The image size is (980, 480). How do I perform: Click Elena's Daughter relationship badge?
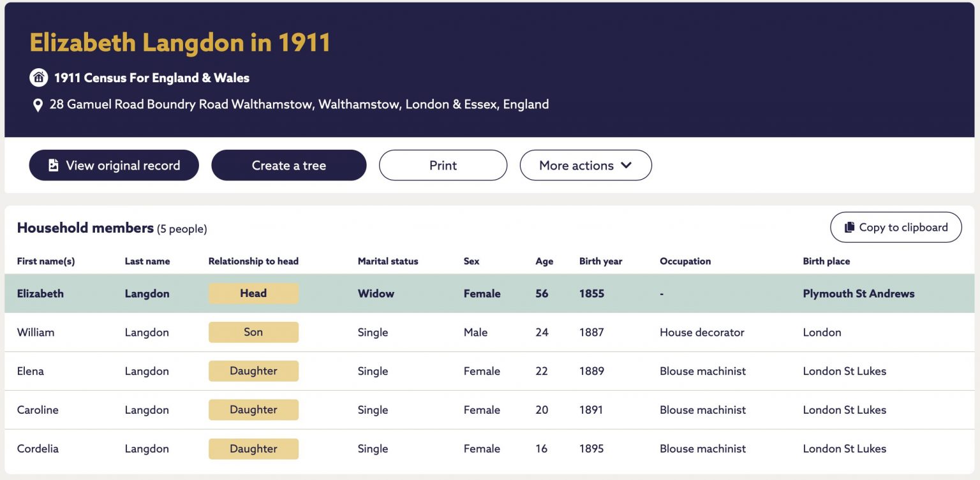pos(253,371)
